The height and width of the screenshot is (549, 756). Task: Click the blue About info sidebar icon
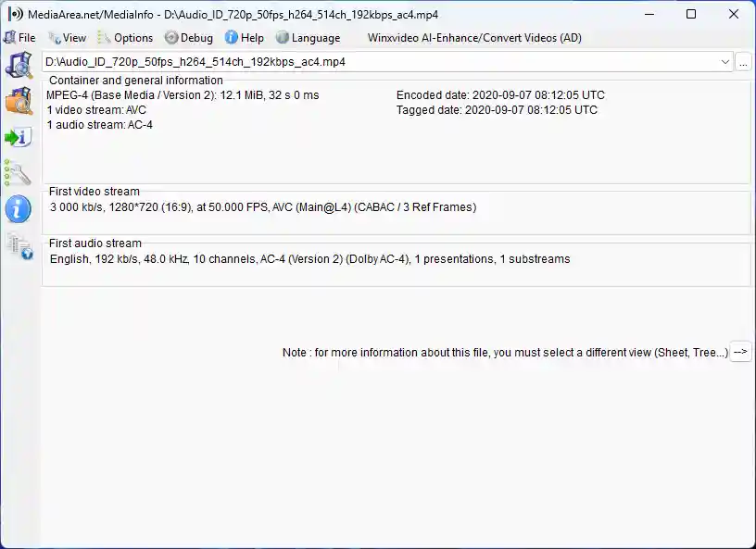click(x=19, y=209)
